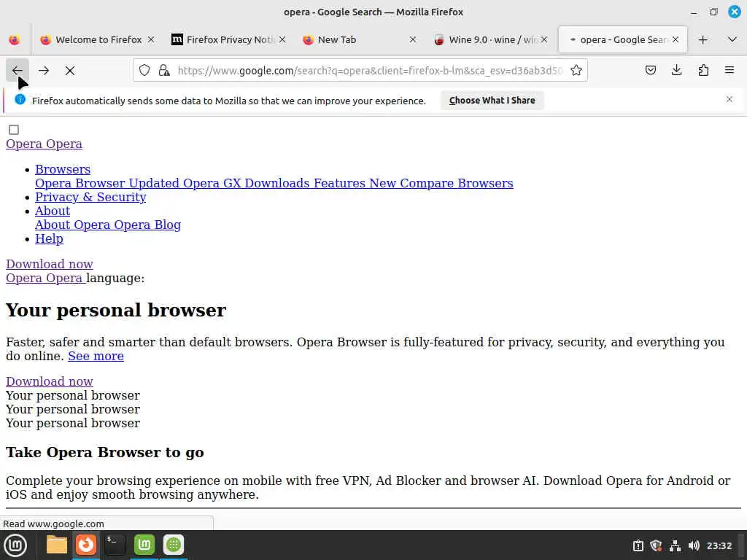Open the Linux Mint start menu
This screenshot has width=747, height=560.
[15, 545]
